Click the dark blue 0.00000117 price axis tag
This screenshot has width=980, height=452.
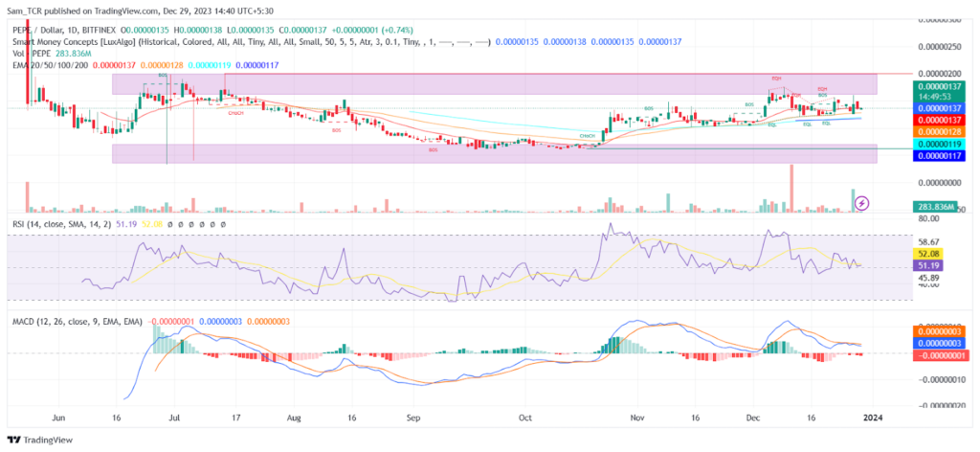pos(940,156)
